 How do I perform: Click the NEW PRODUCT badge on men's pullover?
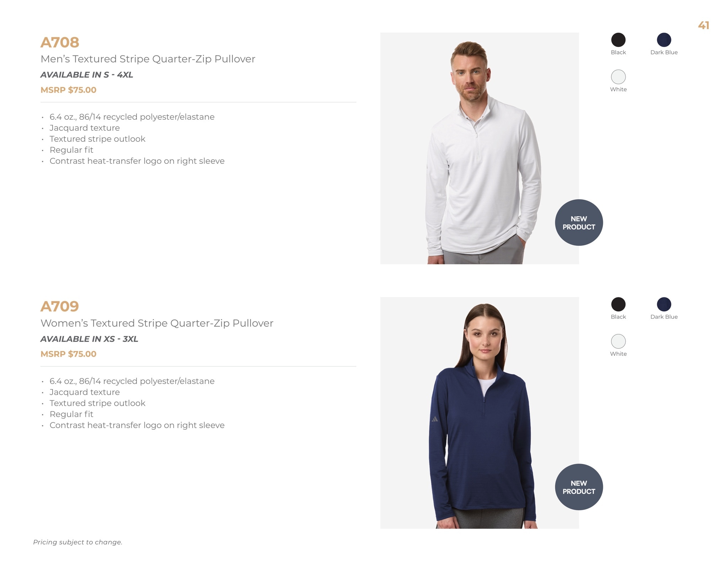(x=579, y=223)
